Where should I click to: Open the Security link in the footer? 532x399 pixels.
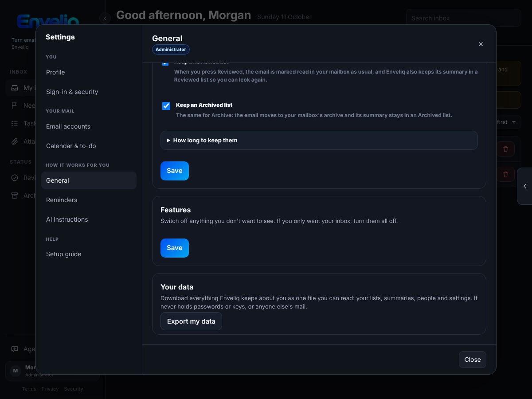point(74,389)
